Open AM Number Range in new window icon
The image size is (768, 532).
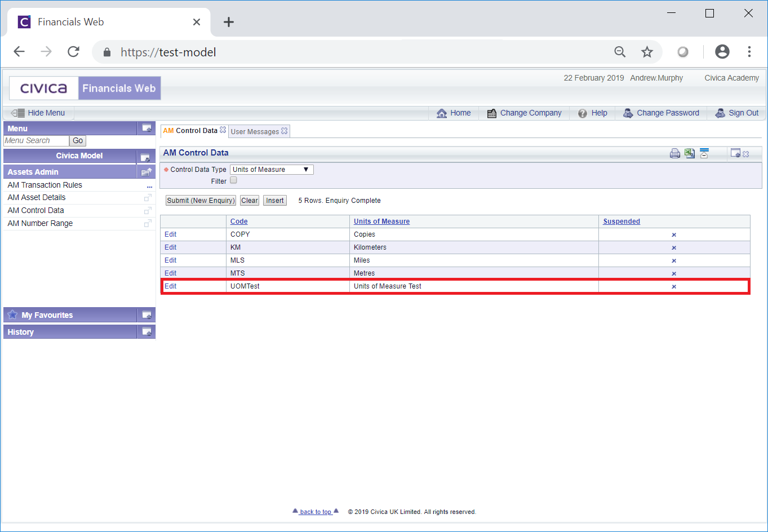coord(148,224)
